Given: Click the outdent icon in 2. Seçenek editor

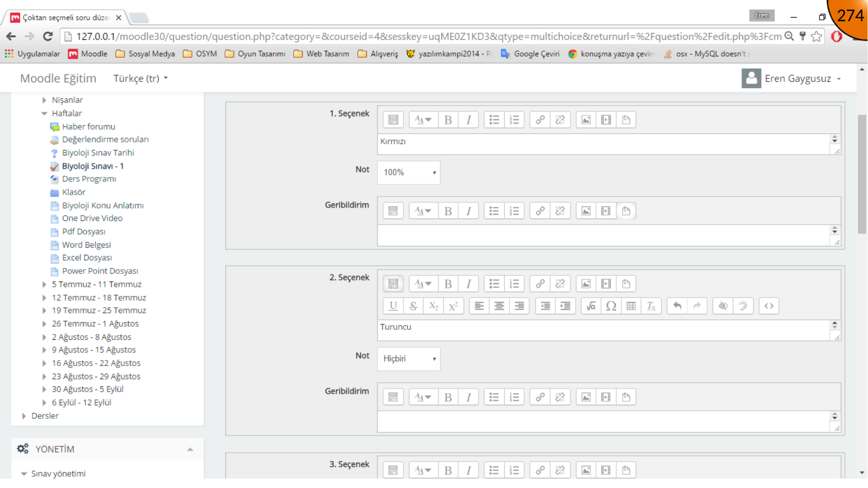Looking at the screenshot, I should [545, 306].
